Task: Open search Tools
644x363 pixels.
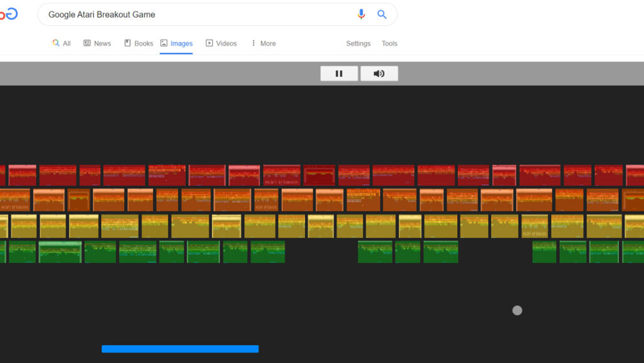Action: click(x=389, y=43)
